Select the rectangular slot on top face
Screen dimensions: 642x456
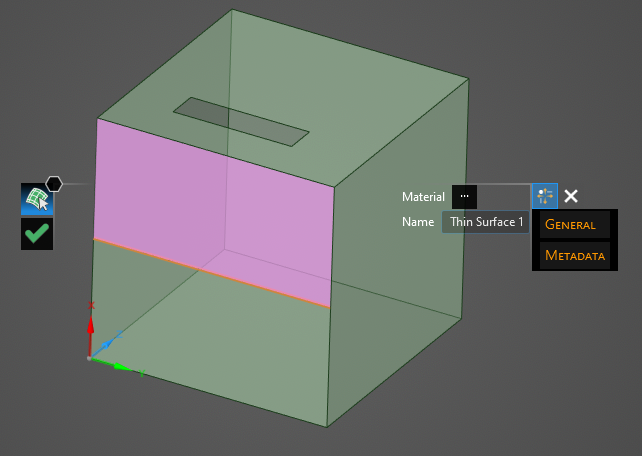[x=241, y=122]
